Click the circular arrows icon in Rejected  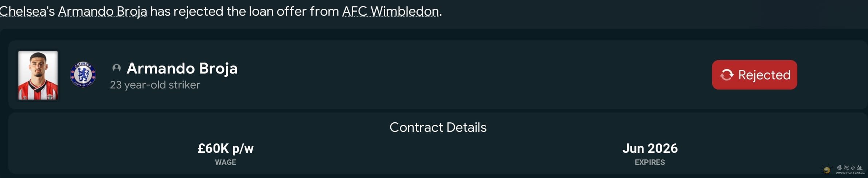coord(727,75)
